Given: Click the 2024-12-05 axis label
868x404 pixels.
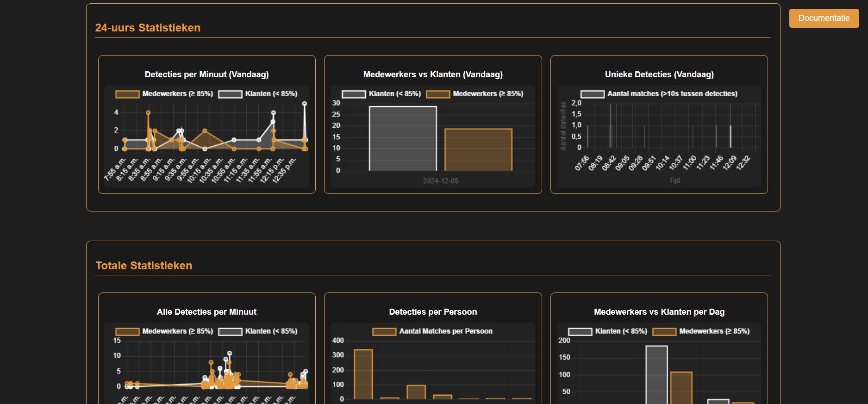Looking at the screenshot, I should click(441, 181).
